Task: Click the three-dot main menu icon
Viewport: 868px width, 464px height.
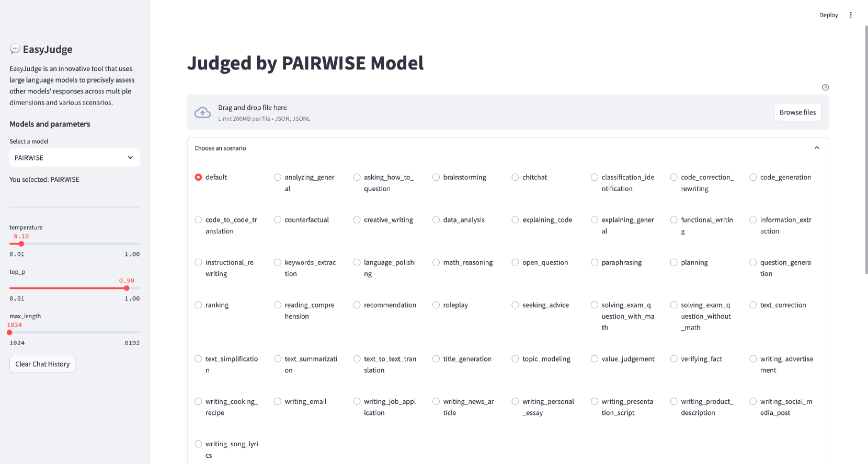Action: pos(851,15)
